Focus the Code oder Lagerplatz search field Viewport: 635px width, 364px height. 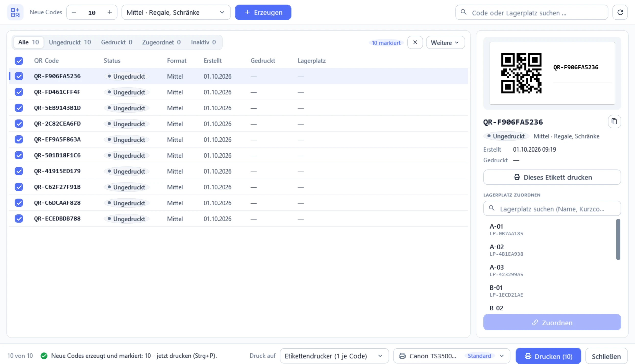[532, 12]
